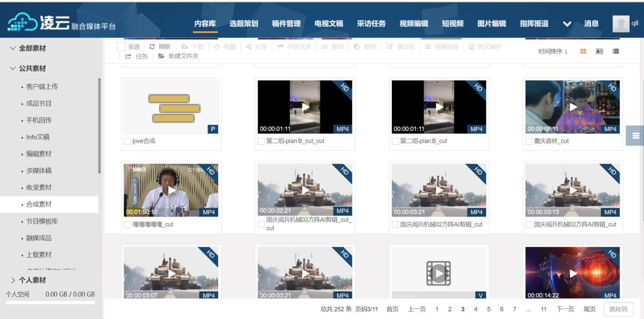This screenshot has height=319, width=644.
Task: Collapse the 公共素材 tree section
Action: click(x=13, y=69)
